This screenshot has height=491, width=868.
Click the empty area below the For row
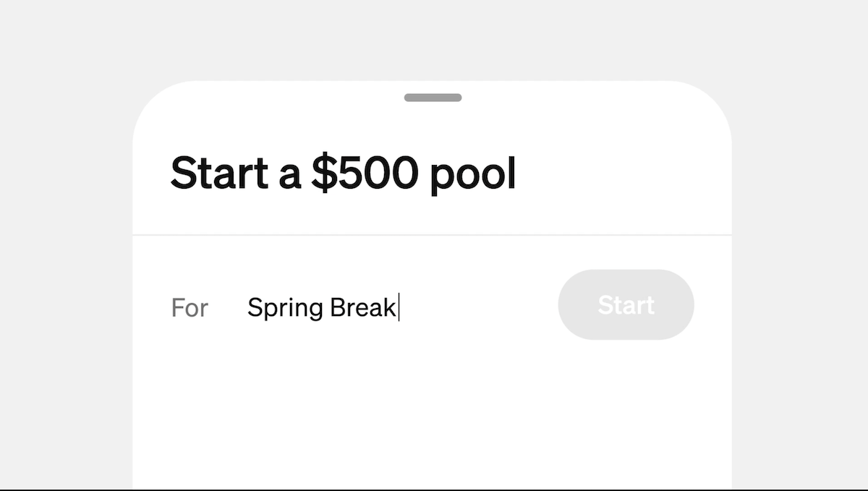click(433, 412)
